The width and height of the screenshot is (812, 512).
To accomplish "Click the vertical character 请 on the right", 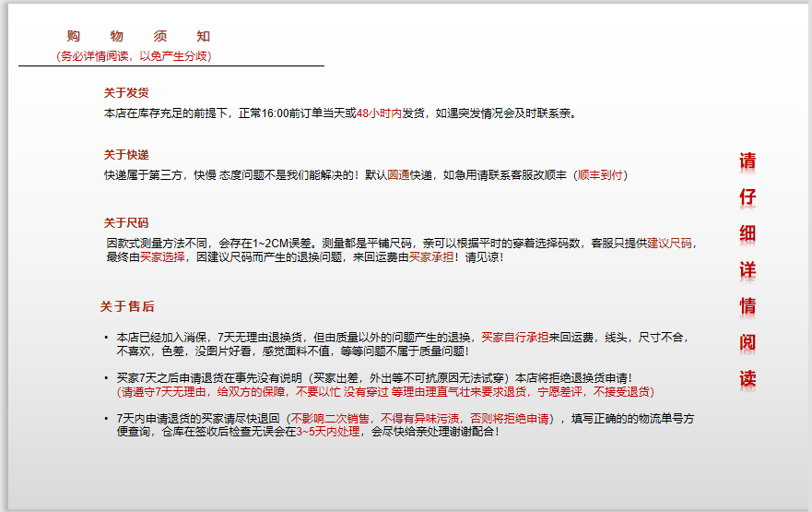I will pos(747,161).
